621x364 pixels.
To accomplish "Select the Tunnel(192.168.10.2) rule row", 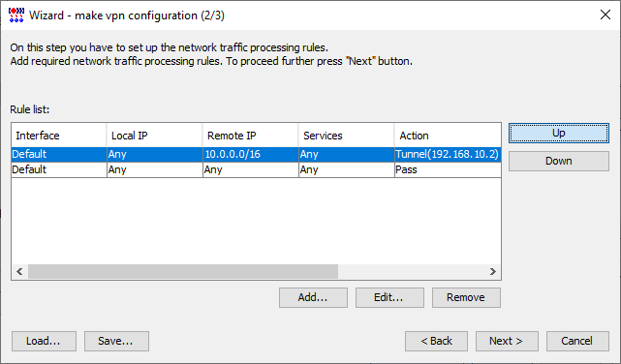I will (256, 154).
